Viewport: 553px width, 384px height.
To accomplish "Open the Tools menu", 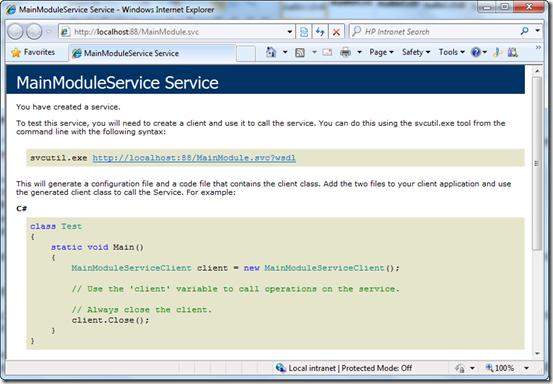I will 451,52.
